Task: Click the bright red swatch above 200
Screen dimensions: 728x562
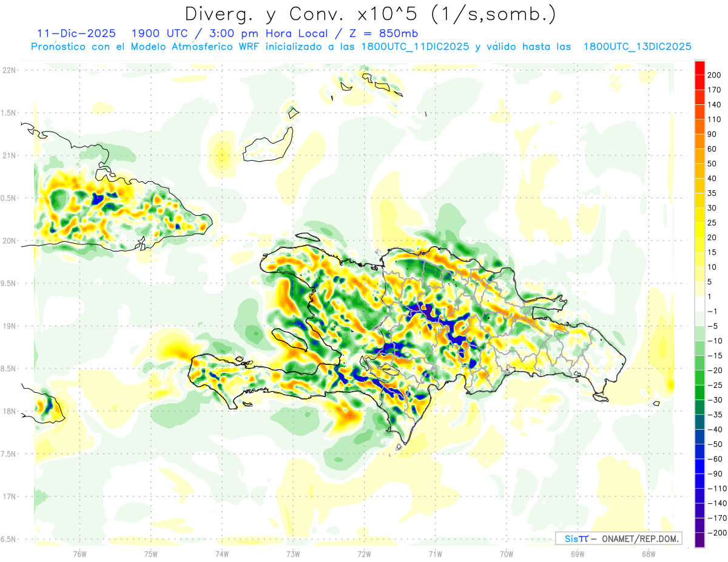Action: click(699, 67)
